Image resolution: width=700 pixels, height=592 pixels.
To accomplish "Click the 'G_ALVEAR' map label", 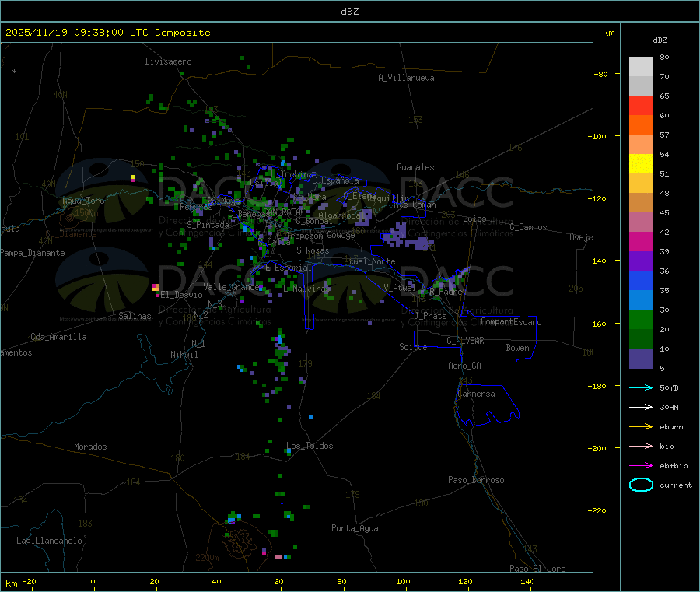I will click(x=465, y=341).
